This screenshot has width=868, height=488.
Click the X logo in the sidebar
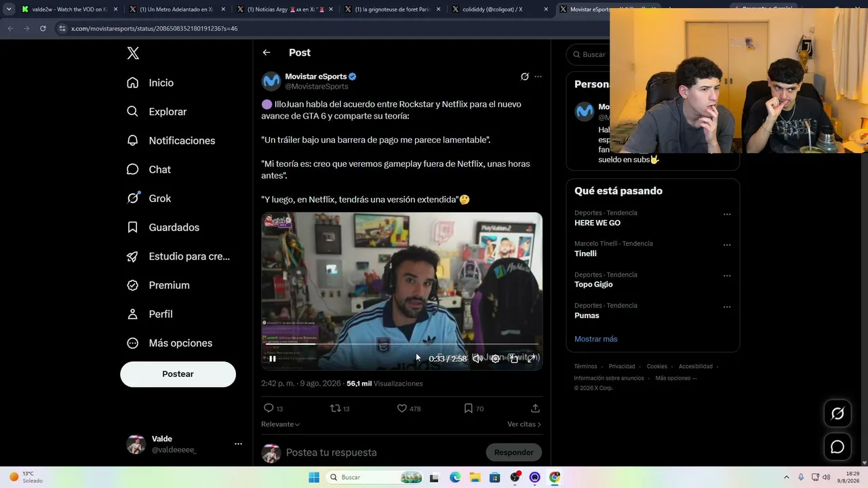133,54
